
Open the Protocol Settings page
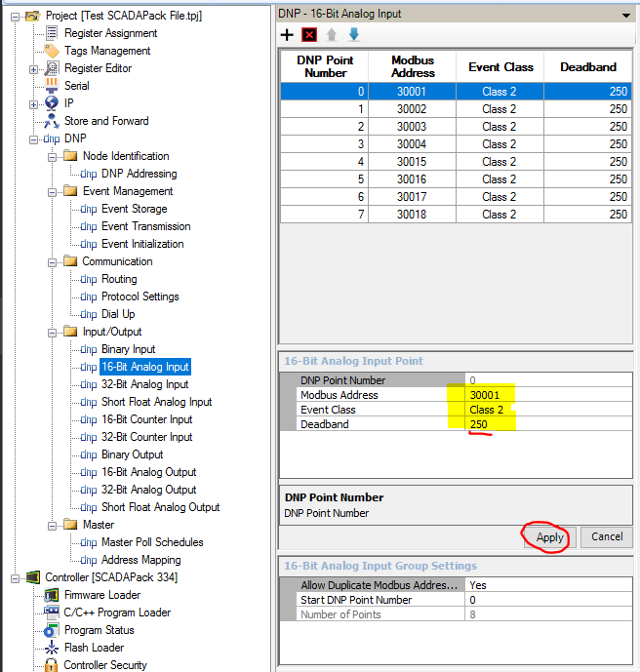pyautogui.click(x=140, y=296)
